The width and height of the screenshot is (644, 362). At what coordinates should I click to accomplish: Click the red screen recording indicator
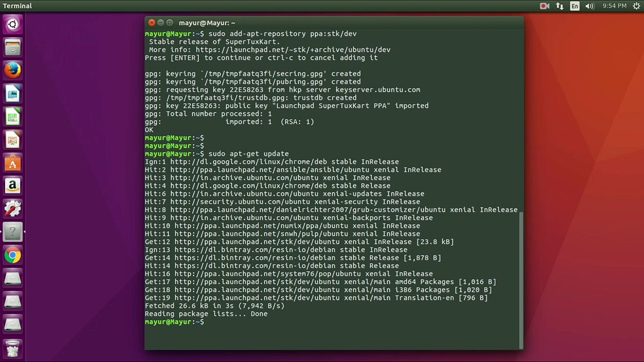544,6
